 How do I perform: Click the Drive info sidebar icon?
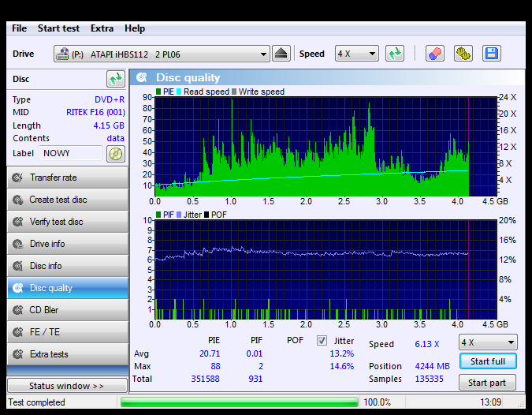(x=17, y=244)
